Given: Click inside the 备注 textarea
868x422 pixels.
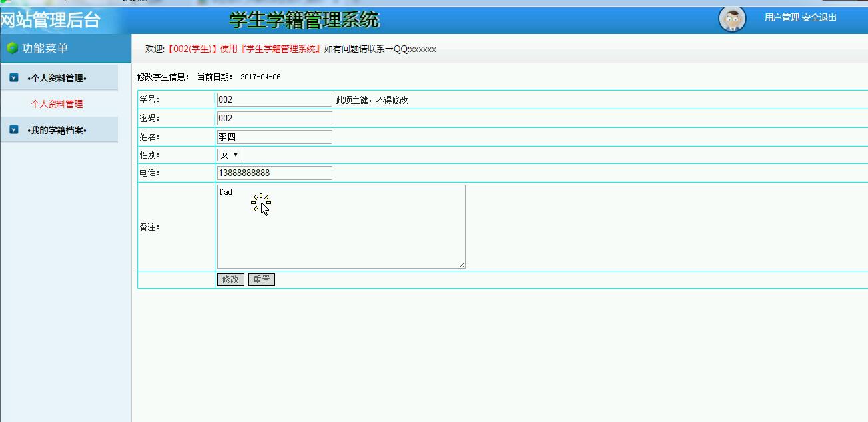Looking at the screenshot, I should pyautogui.click(x=341, y=227).
